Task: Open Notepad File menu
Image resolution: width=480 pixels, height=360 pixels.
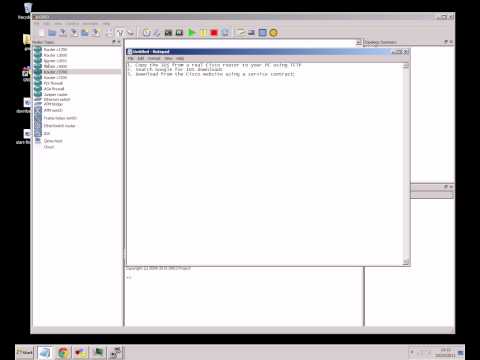Action: 131,58
